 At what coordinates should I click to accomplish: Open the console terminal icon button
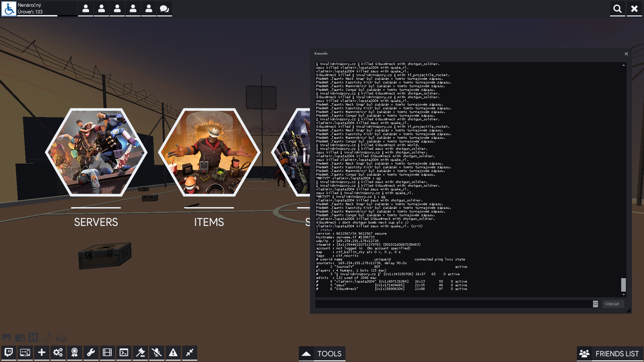pyautogui.click(x=124, y=353)
